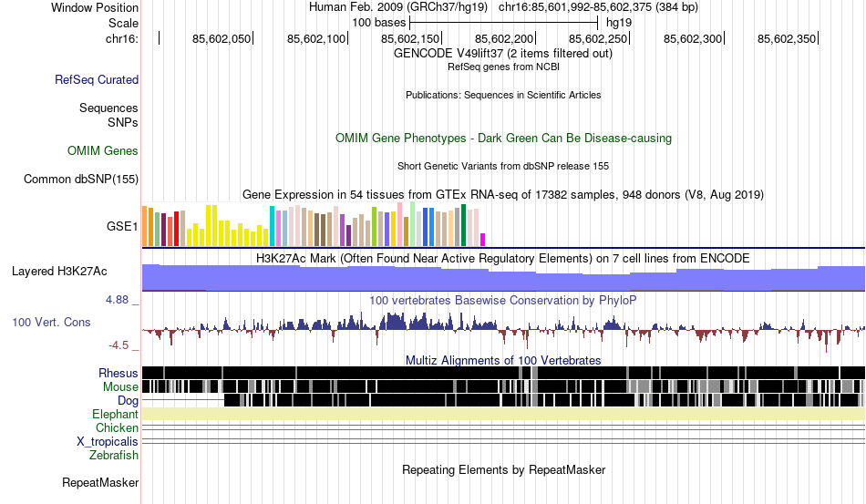The height and width of the screenshot is (504, 866).
Task: Click the SNPs track label
Action: [123, 122]
